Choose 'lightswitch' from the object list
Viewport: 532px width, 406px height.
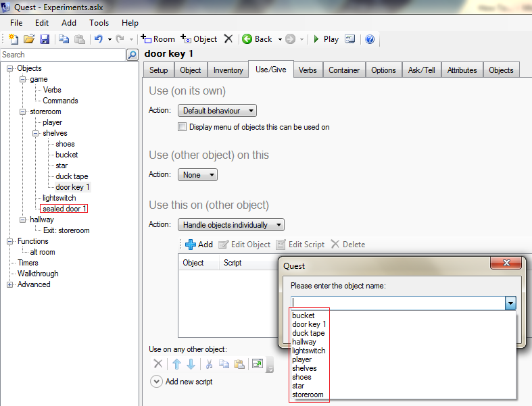point(308,351)
